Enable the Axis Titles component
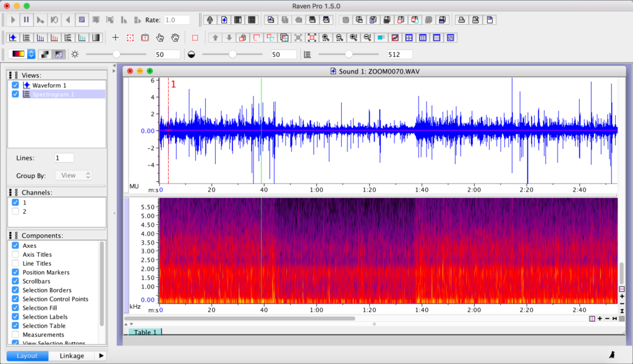 15,255
